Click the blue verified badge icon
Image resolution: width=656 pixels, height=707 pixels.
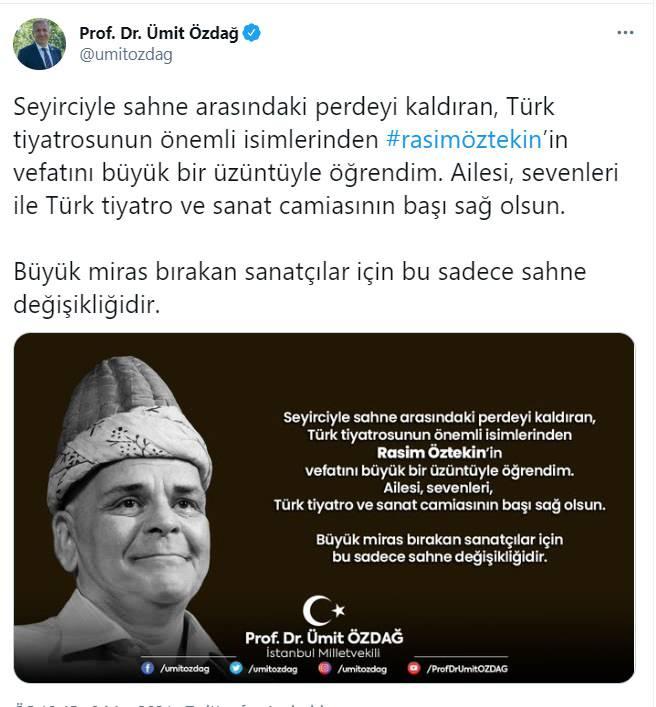pyautogui.click(x=252, y=33)
